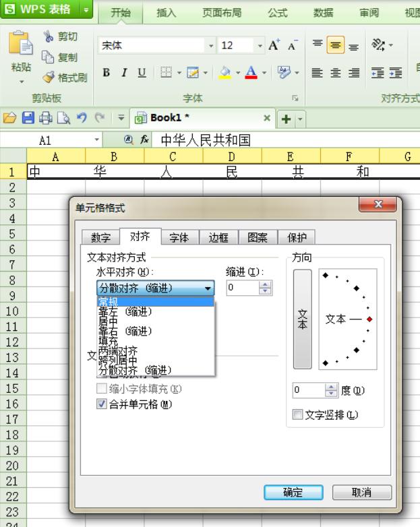
Task: Expand the new tab plus dropdown arrow
Action: click(x=300, y=119)
